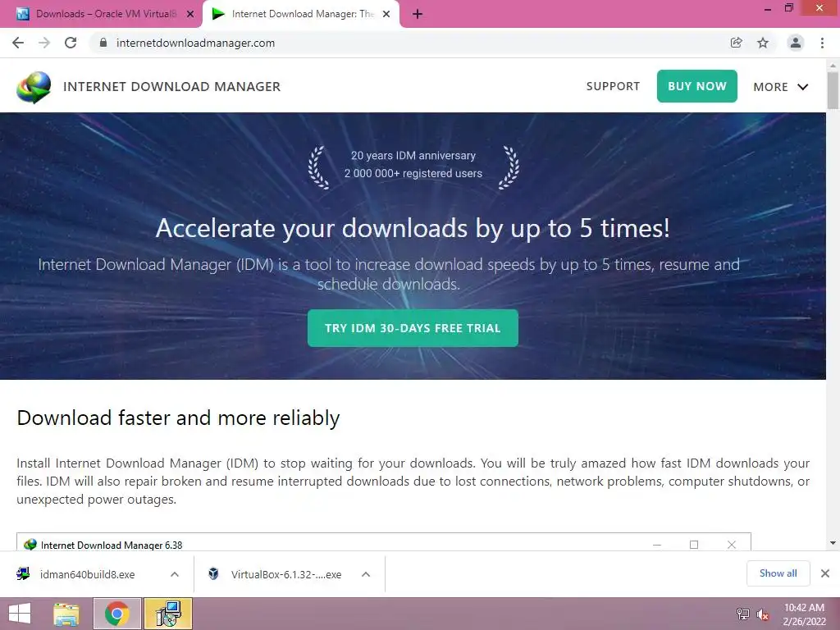Go back to the previous page

pyautogui.click(x=18, y=43)
